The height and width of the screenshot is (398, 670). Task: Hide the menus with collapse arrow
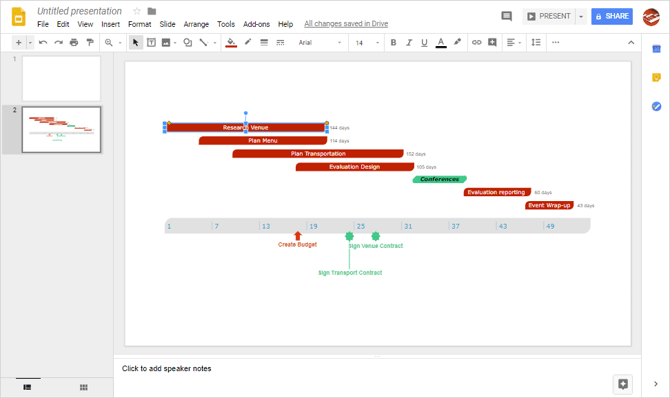631,42
